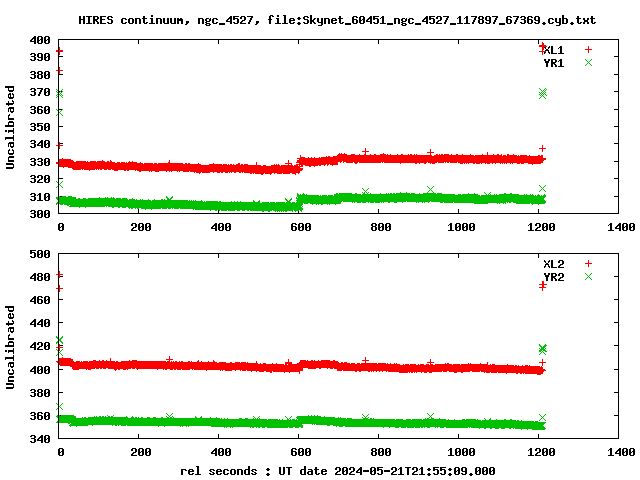Click the 390 tick label on the top y-axis
This screenshot has height=480, width=640.
click(x=40, y=58)
